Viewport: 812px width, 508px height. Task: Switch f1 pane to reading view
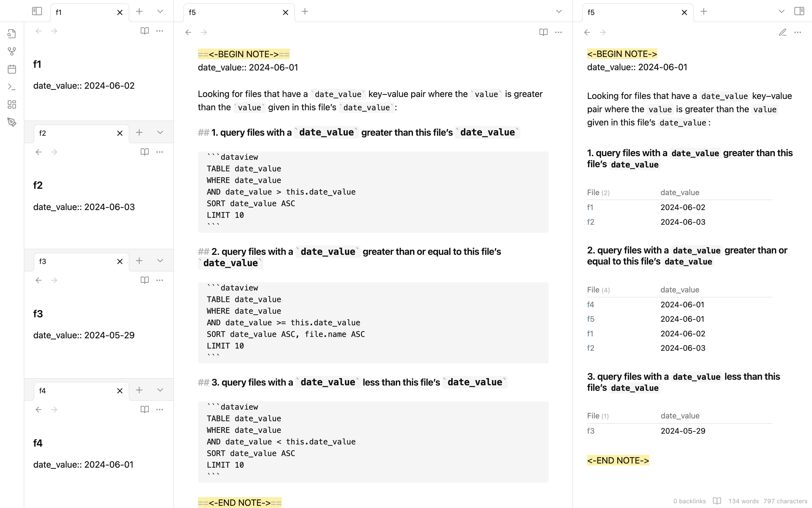(x=144, y=31)
